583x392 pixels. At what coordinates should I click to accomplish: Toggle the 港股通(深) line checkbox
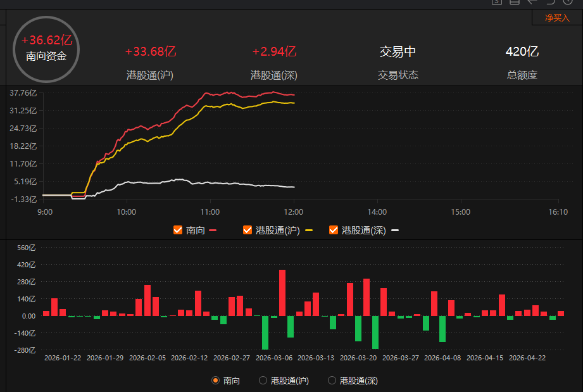pos(334,231)
